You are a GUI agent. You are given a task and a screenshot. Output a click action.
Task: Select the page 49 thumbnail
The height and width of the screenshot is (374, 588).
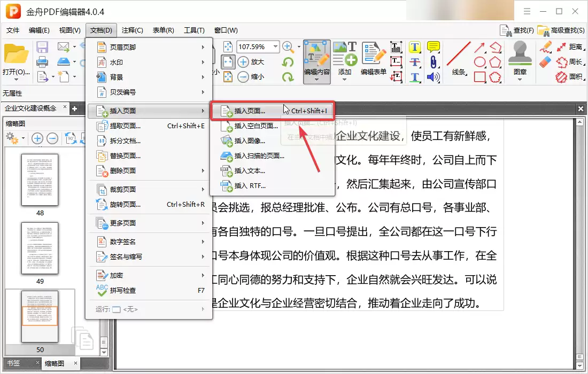(40, 248)
